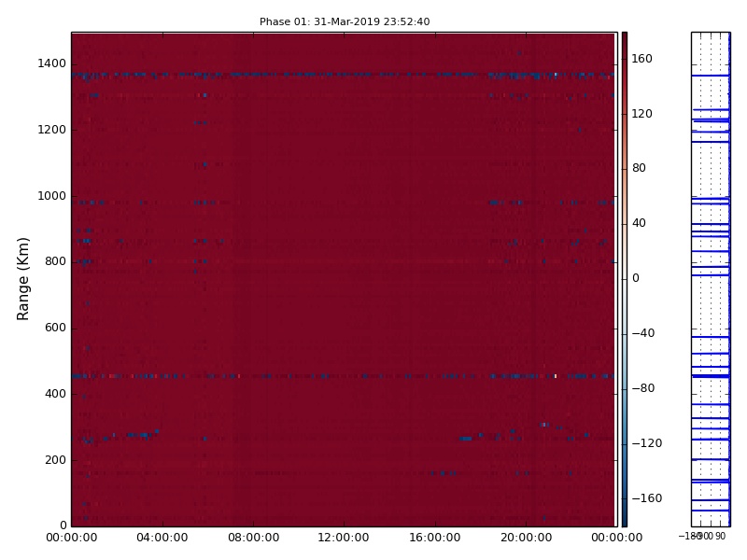Click the colorbar label '40'
Screen dimensions: 747x560
tap(639, 223)
